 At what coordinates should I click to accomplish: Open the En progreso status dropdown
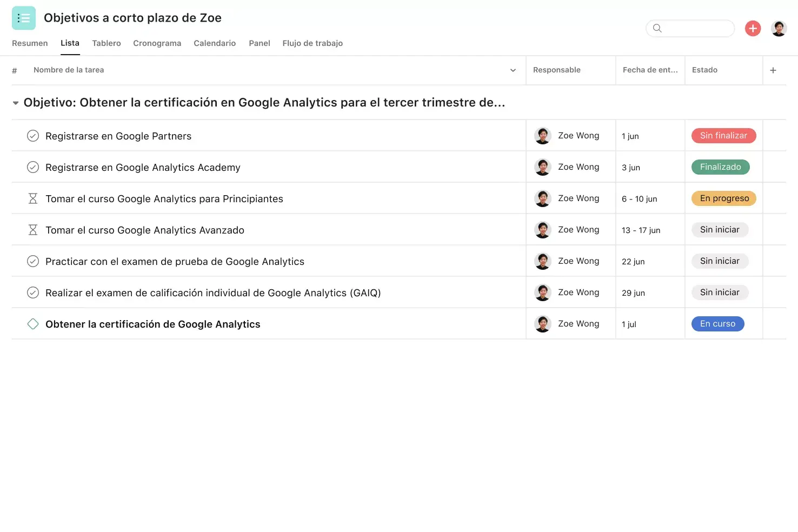pos(724,198)
